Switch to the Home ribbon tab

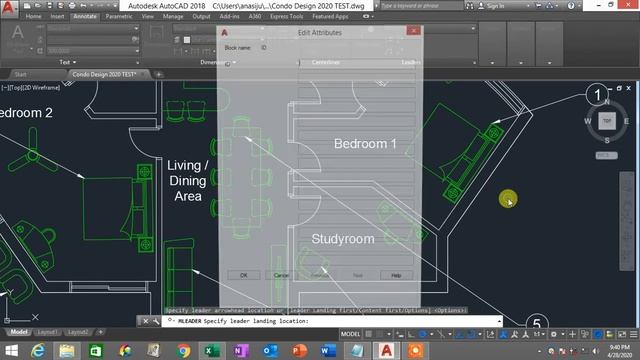click(x=33, y=16)
